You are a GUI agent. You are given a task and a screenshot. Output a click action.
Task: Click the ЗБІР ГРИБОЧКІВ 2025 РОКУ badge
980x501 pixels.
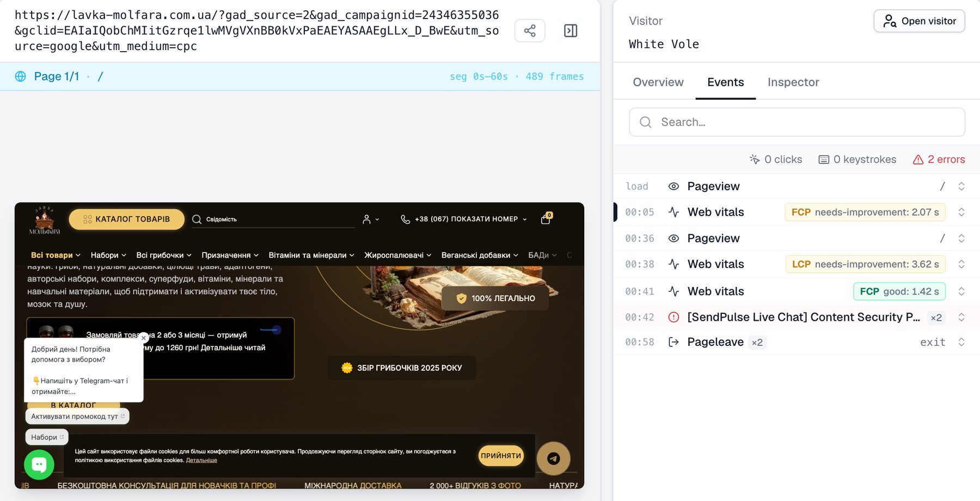coord(402,368)
